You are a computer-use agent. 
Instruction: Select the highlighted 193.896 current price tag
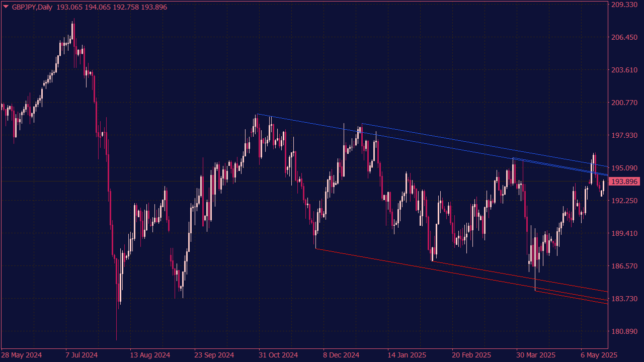pos(626,182)
